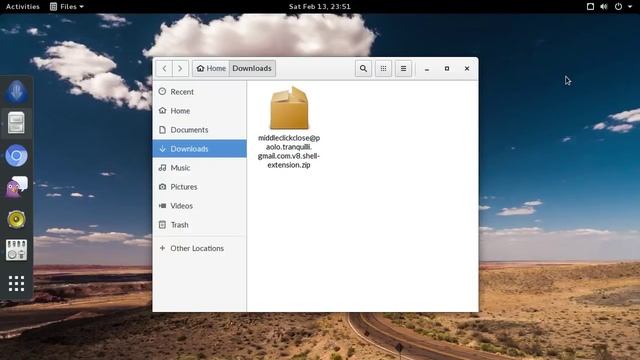Close the Files window

coord(467,69)
